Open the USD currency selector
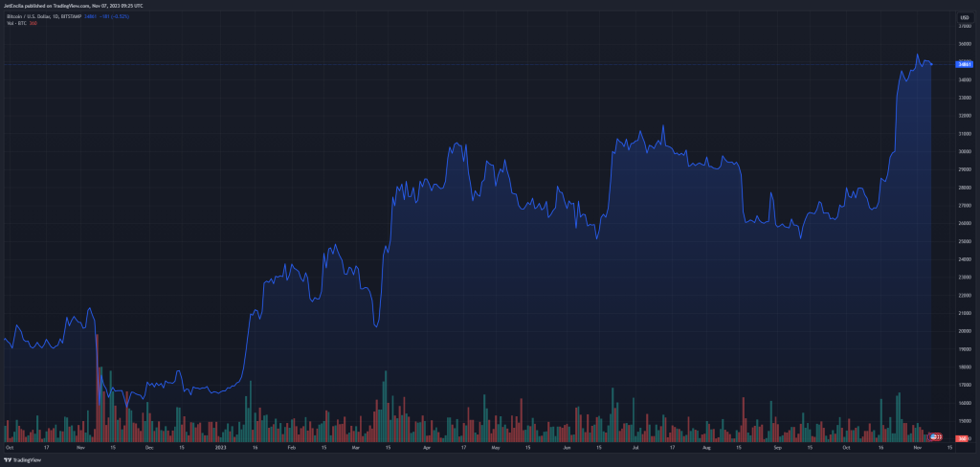This screenshot has width=980, height=467. (x=964, y=17)
